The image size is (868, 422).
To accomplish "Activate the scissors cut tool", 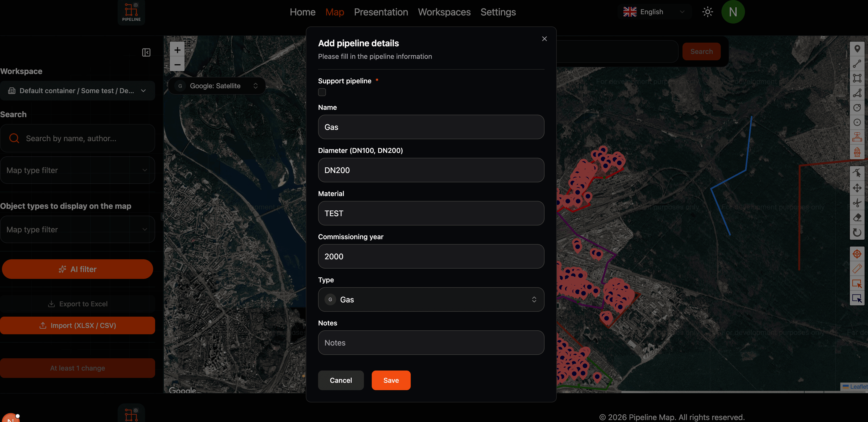I will pos(857,203).
